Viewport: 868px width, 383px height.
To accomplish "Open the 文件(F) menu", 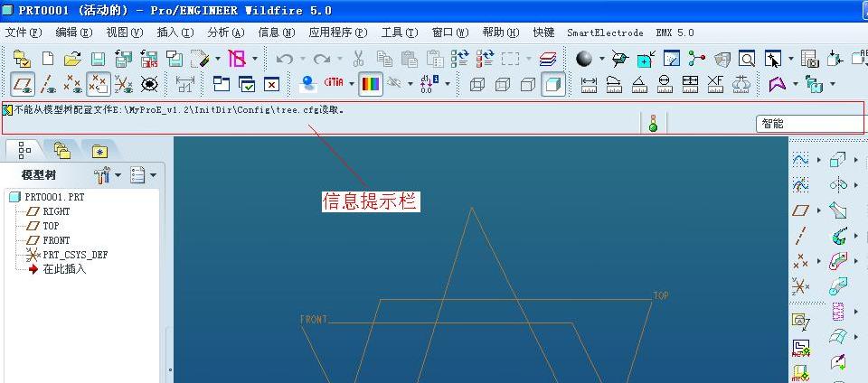I will 24,33.
